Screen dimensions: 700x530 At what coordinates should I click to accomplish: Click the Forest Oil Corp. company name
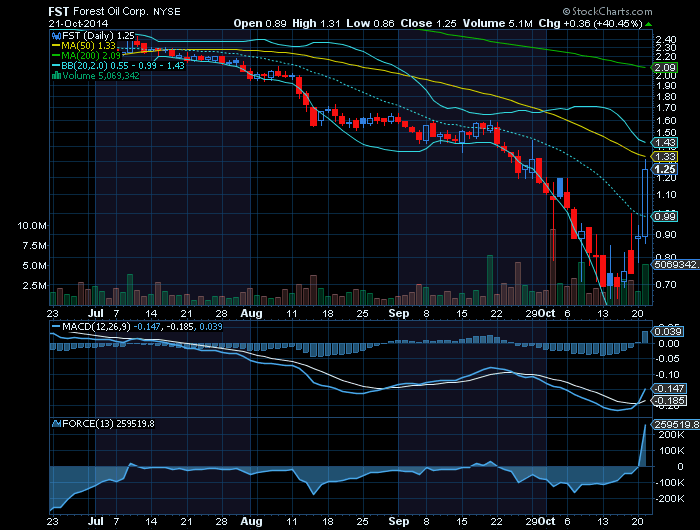coord(111,11)
